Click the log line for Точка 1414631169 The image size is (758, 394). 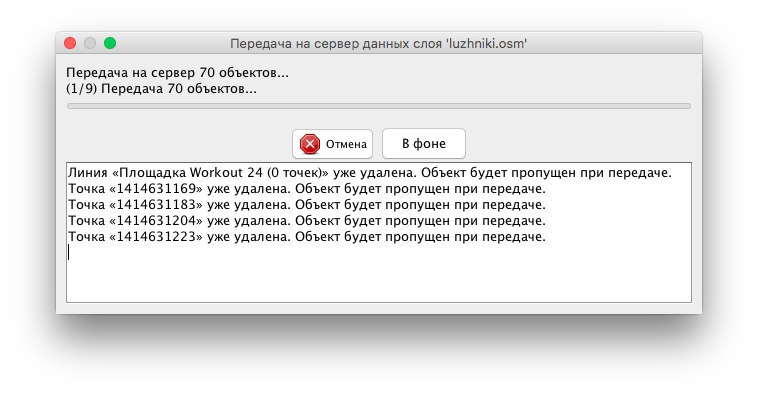[x=306, y=189]
